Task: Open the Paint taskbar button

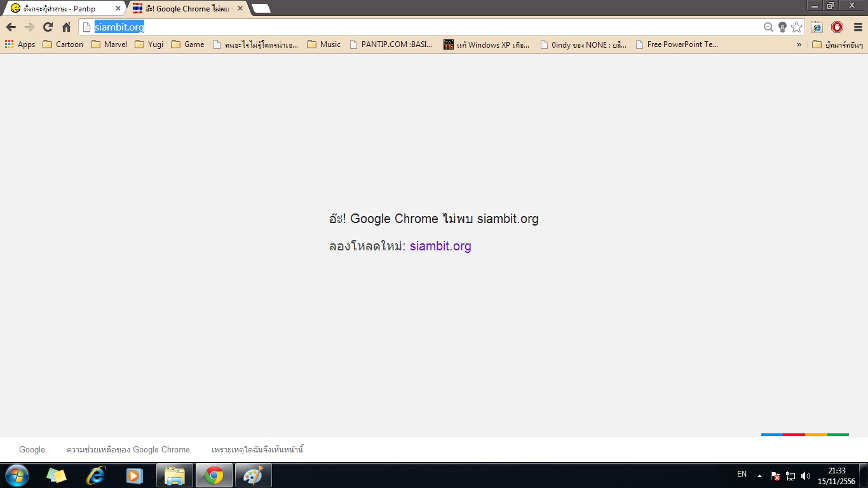Action: tap(254, 475)
